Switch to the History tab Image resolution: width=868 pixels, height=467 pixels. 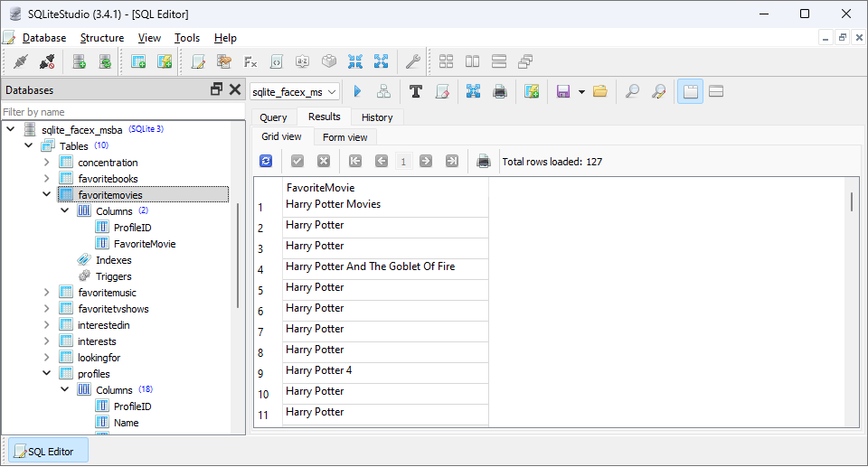pos(377,117)
